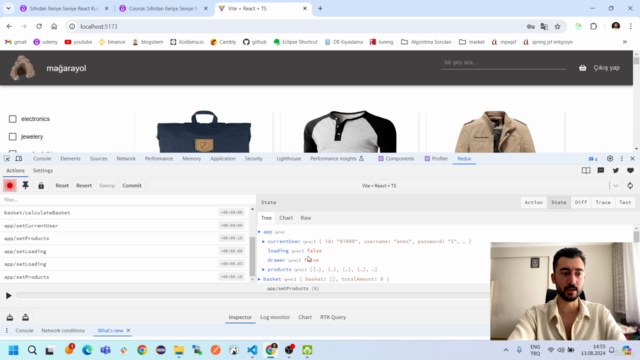
Task: Open the jacket product image
Action: [495, 131]
